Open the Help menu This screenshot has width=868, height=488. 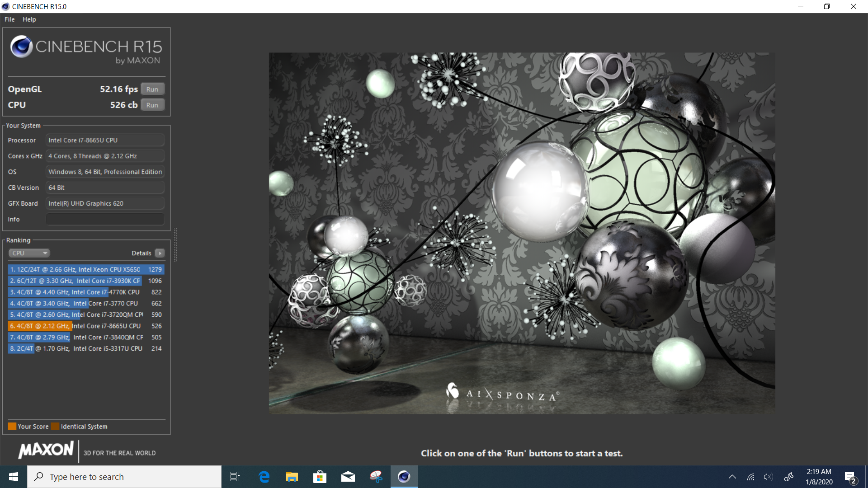coord(29,19)
